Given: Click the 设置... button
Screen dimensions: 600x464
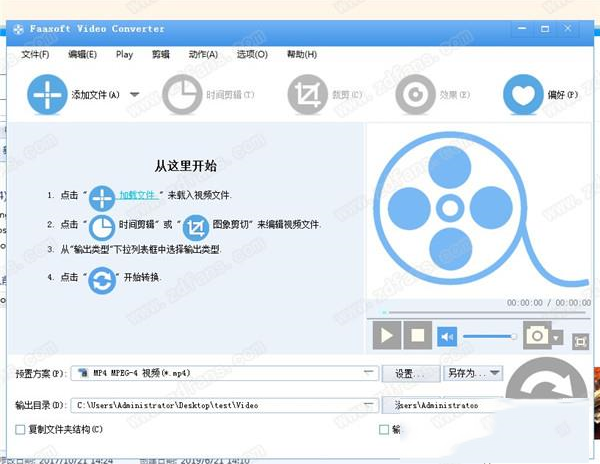Looking at the screenshot, I should [x=411, y=373].
